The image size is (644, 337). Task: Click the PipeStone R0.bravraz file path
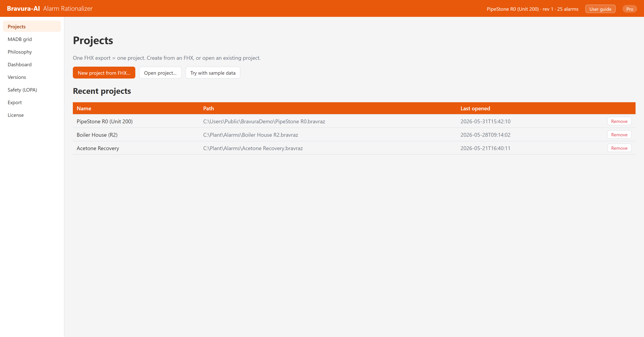(x=264, y=121)
